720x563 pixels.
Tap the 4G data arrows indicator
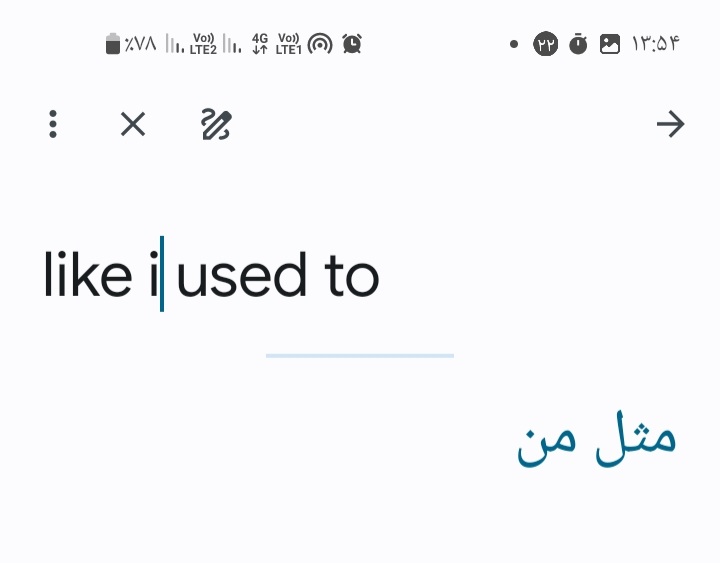(260, 44)
